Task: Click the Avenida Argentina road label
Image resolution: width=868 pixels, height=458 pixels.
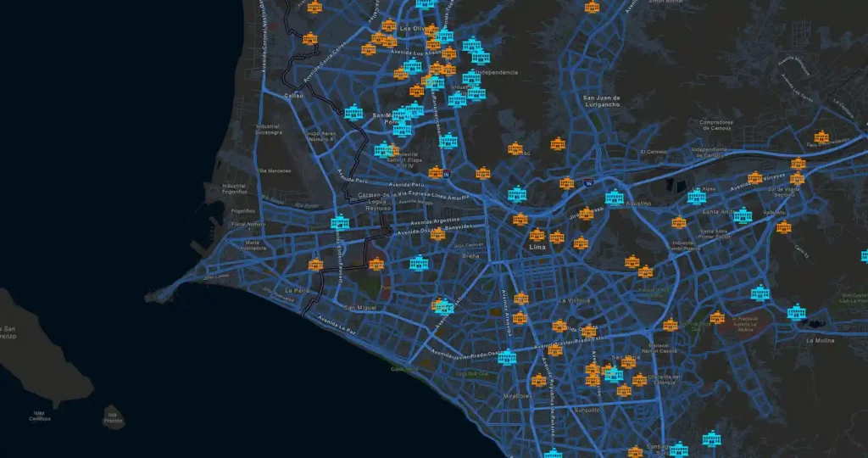Action: coord(435,221)
